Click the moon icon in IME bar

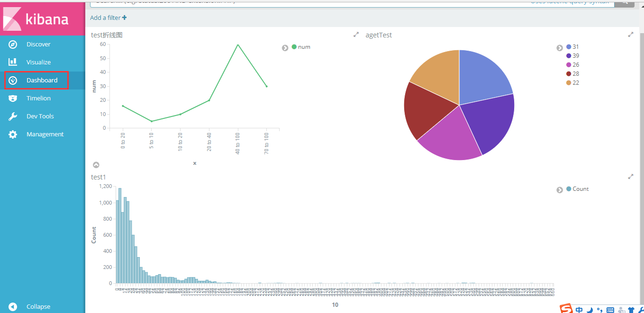coord(590,310)
